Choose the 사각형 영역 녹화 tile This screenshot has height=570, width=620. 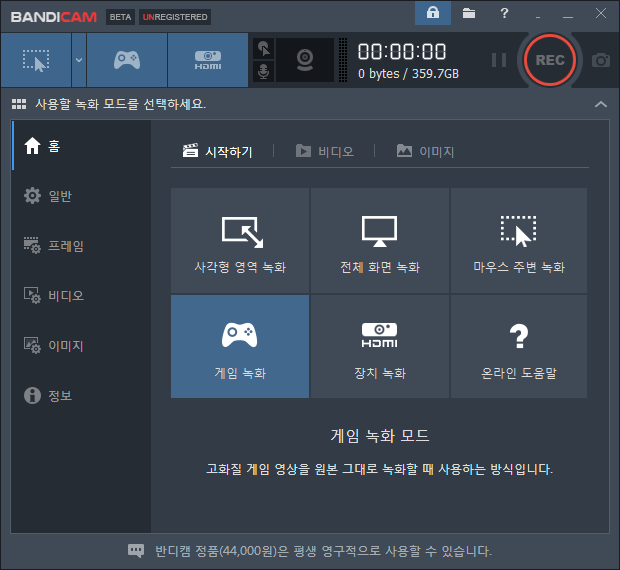(240, 240)
